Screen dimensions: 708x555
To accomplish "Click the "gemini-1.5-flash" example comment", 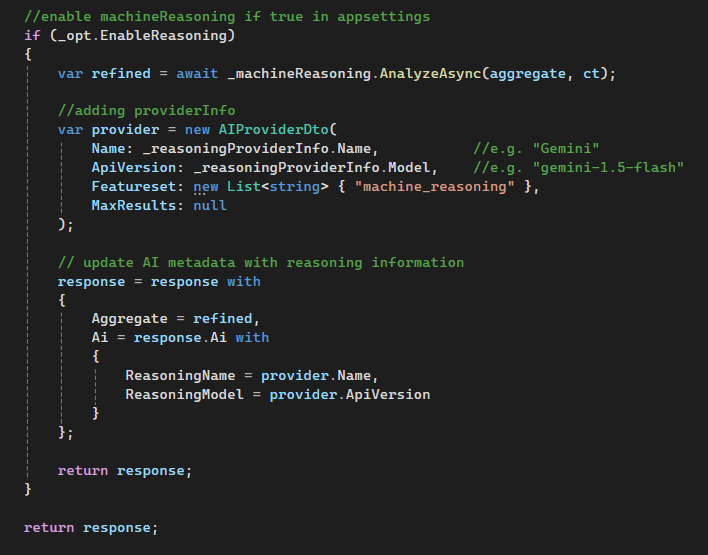I will pyautogui.click(x=579, y=167).
